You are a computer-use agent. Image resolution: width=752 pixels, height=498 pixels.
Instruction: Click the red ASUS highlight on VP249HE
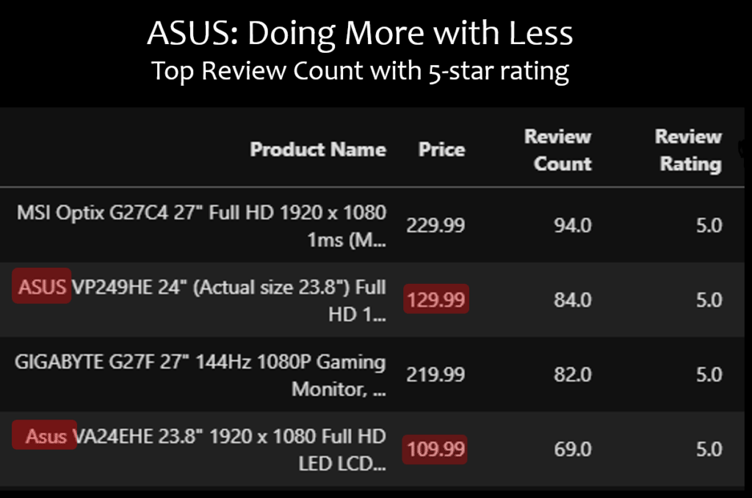coord(42,288)
